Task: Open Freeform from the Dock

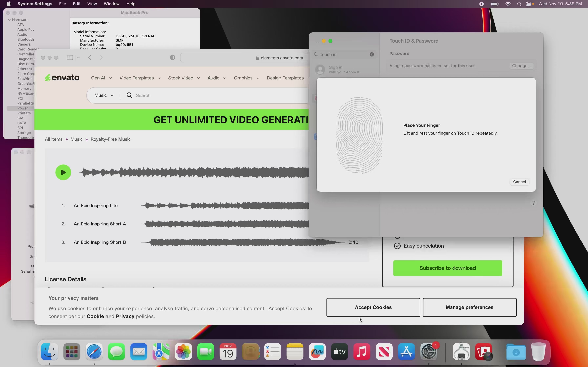Action: 317,351
